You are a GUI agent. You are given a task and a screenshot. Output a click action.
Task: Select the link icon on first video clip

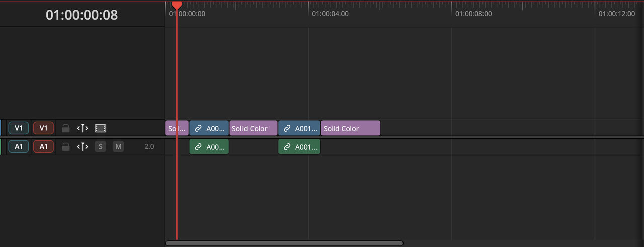[x=198, y=128]
